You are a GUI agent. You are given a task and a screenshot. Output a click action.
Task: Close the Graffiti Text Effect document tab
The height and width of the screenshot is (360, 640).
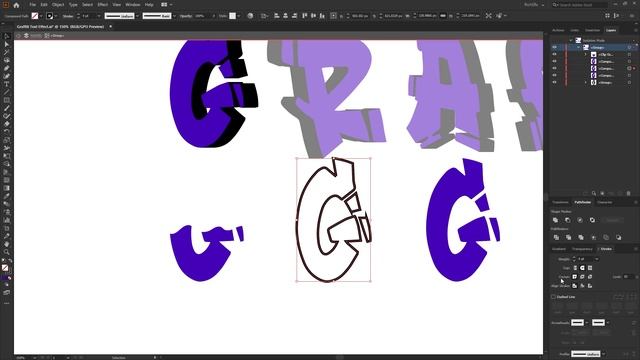(110, 27)
